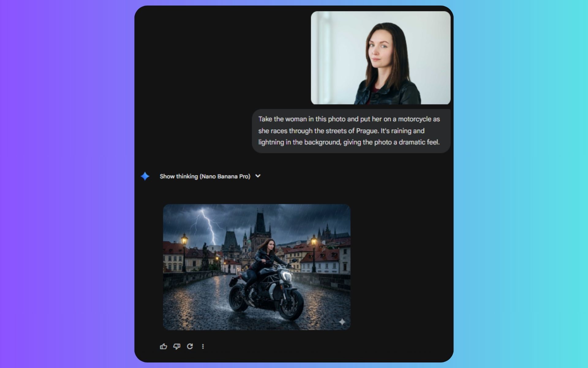Open the uploaded woman portrait photo
Viewport: 588px width, 368px height.
click(x=380, y=58)
